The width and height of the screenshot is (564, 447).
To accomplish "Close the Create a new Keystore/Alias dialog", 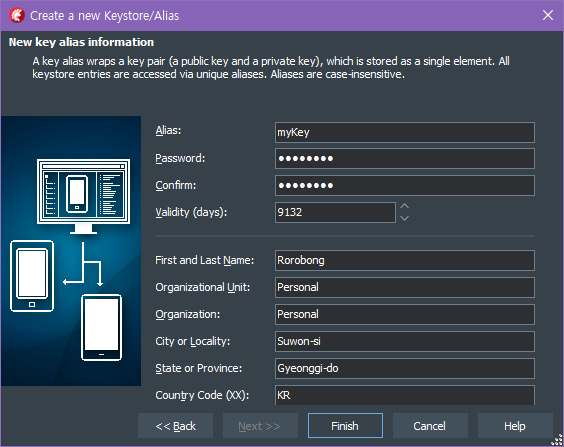I will [547, 15].
